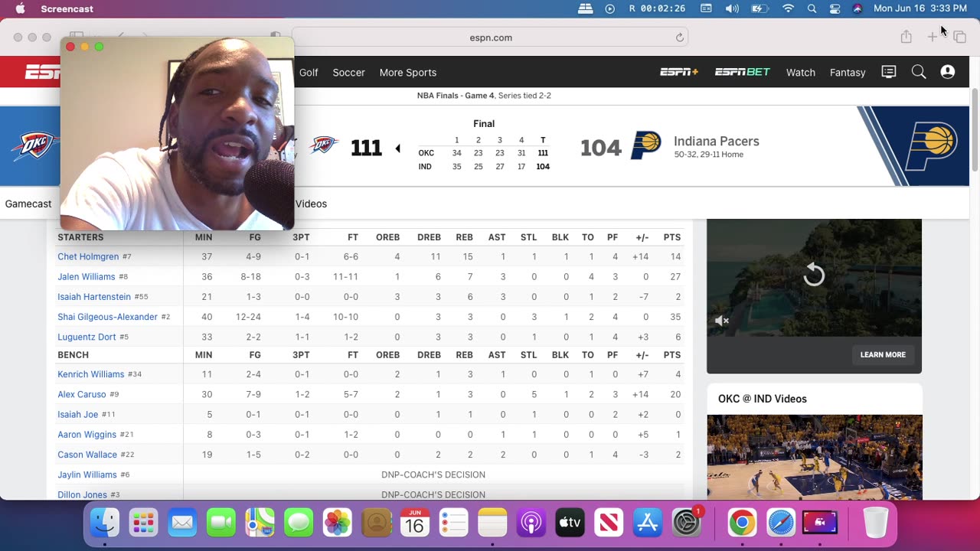Image resolution: width=980 pixels, height=551 pixels.
Task: Open Luguentz Dort player page
Action: point(87,337)
